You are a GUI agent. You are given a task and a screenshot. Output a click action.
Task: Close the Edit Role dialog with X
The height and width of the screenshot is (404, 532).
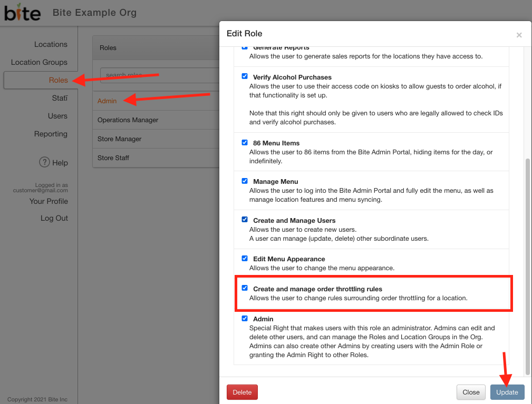point(519,35)
